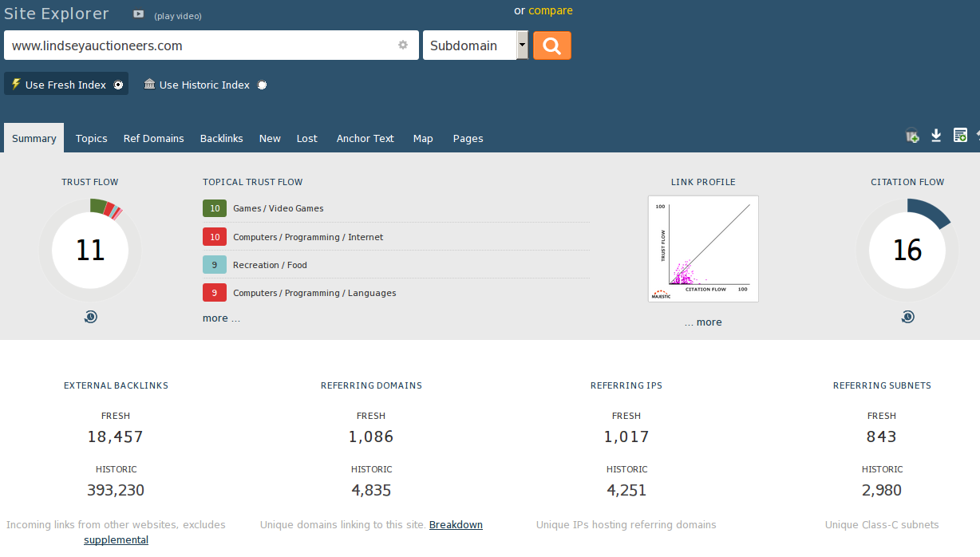Open the Anchor Text tab
Screen dimensions: 980x557
365,138
